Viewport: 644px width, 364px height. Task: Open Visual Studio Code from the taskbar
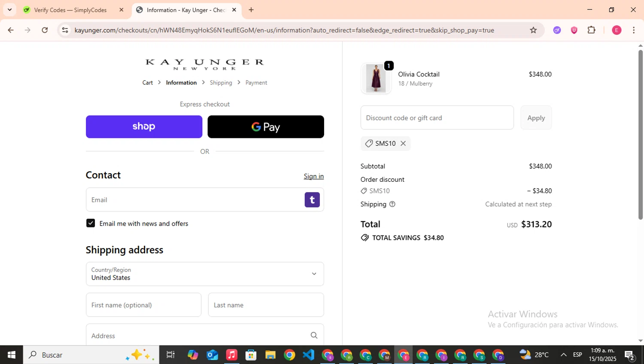(x=309, y=355)
